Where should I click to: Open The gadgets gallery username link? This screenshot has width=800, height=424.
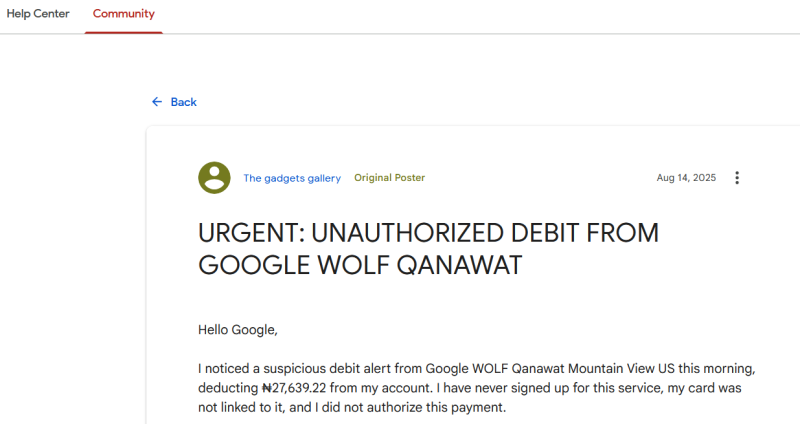click(292, 178)
